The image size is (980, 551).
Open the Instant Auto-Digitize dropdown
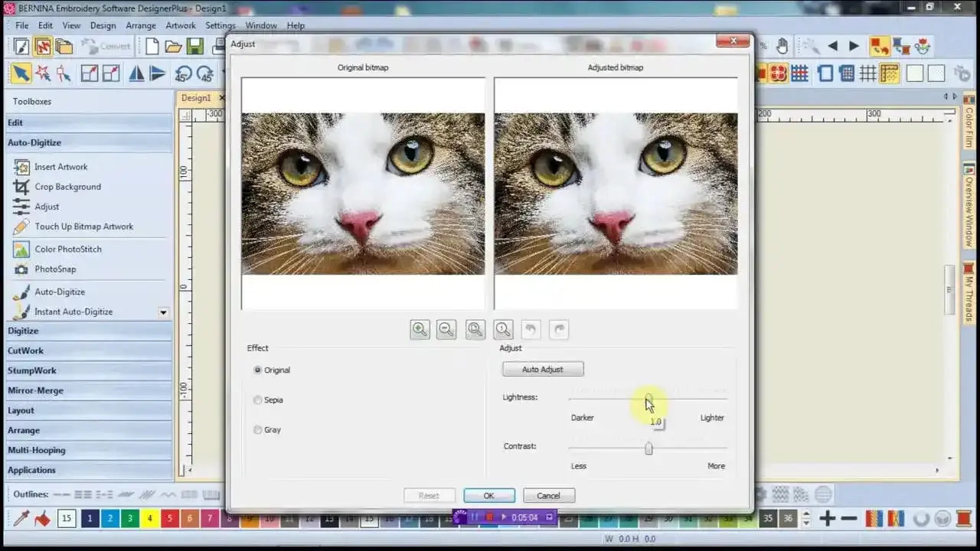163,311
